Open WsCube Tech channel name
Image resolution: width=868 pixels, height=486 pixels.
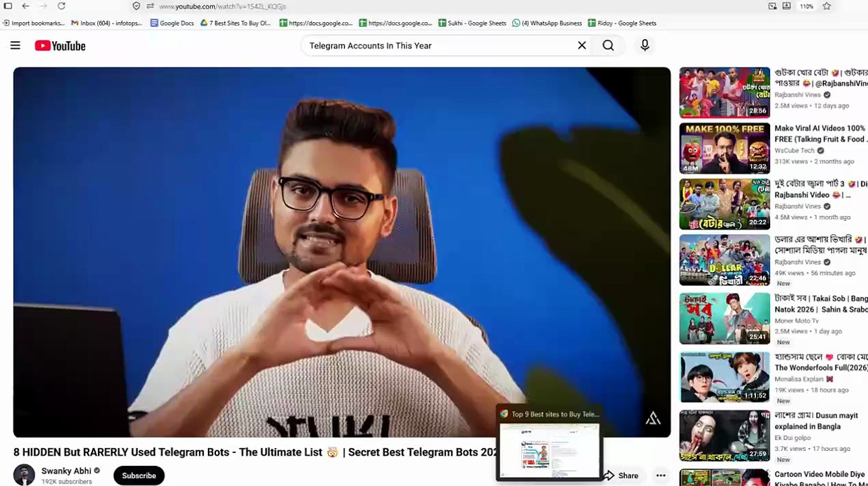pyautogui.click(x=794, y=151)
